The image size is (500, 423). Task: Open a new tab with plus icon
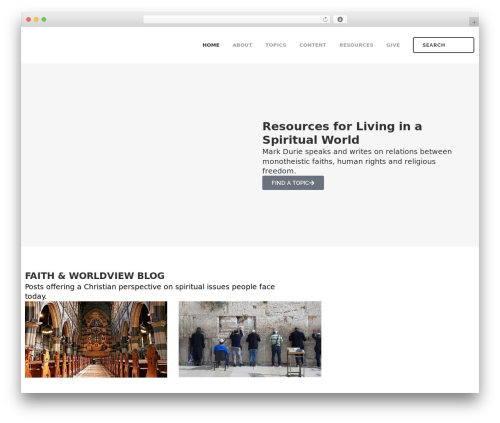click(474, 22)
